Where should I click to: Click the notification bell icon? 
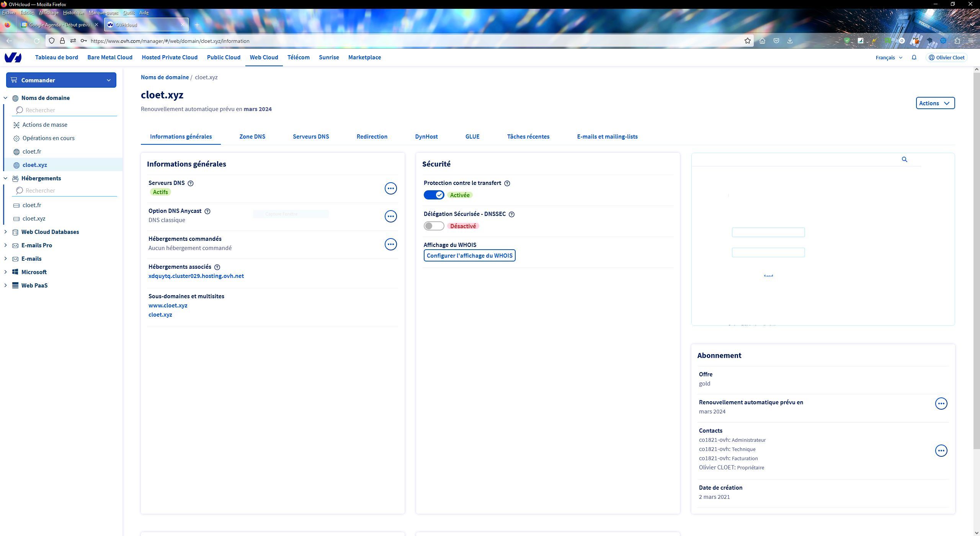(x=914, y=57)
